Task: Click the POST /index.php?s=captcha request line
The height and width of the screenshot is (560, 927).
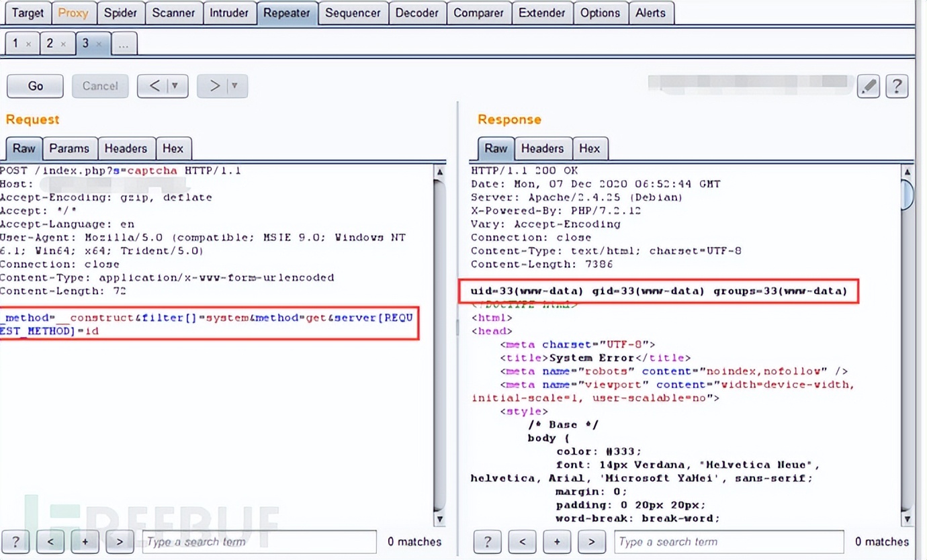Action: pos(121,171)
